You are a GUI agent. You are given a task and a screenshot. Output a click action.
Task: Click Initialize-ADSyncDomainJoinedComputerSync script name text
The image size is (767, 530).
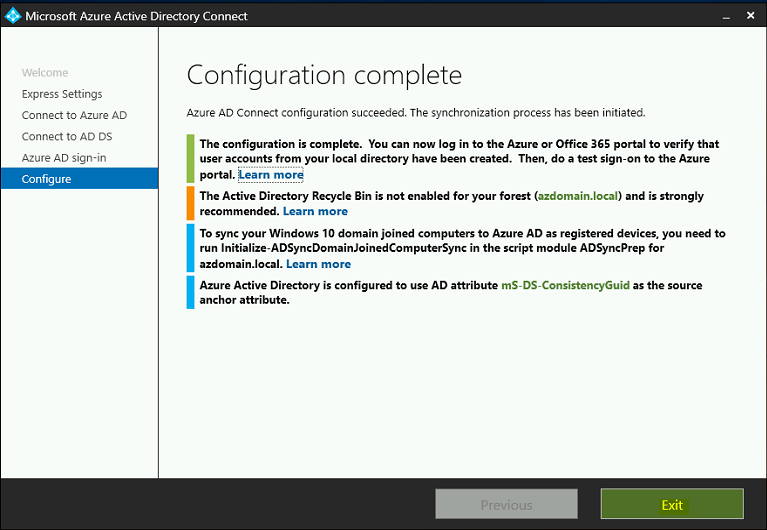343,248
